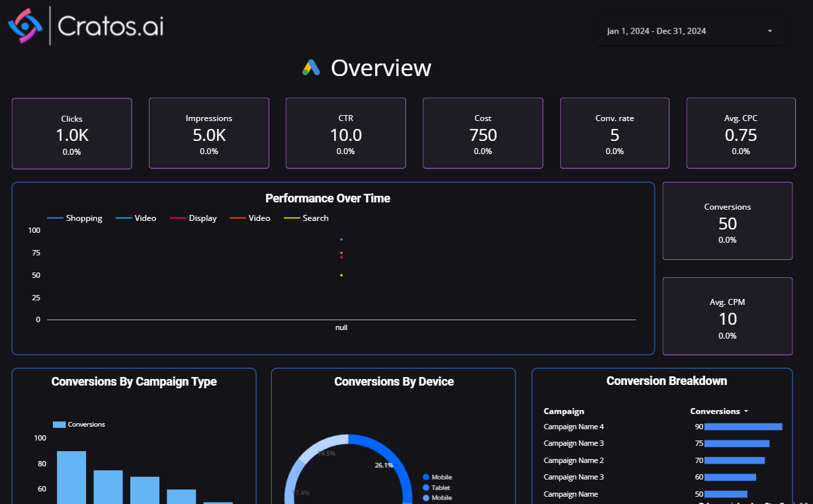Select the Jan 1, 2024 - Dec 31, 2024 date range

pyautogui.click(x=689, y=31)
